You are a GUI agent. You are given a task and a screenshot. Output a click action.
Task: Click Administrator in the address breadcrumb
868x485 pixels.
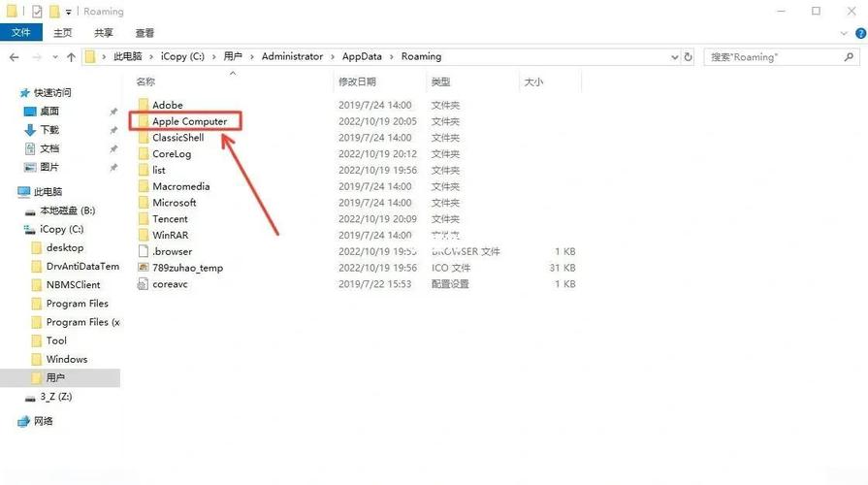point(292,57)
